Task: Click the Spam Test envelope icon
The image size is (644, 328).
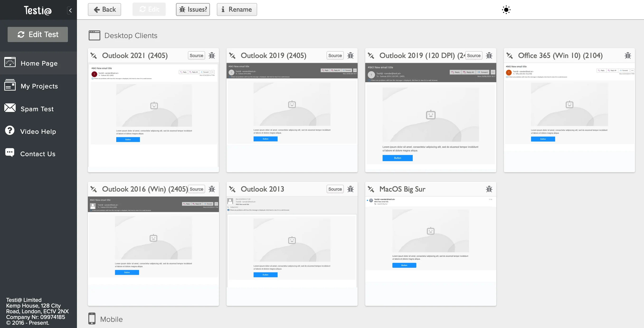Action: [x=10, y=108]
